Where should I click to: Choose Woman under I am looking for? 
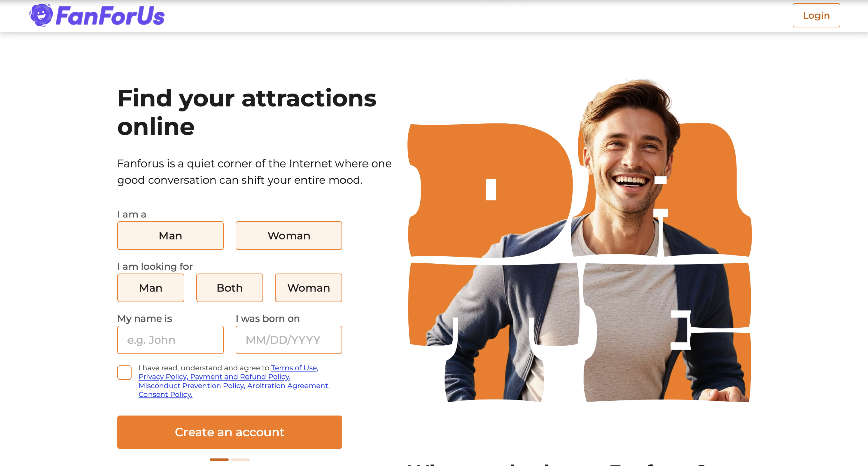point(309,288)
